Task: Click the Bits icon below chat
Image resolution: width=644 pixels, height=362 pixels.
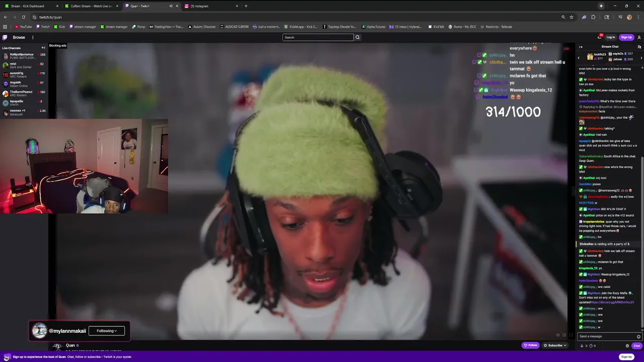Action: [582, 346]
